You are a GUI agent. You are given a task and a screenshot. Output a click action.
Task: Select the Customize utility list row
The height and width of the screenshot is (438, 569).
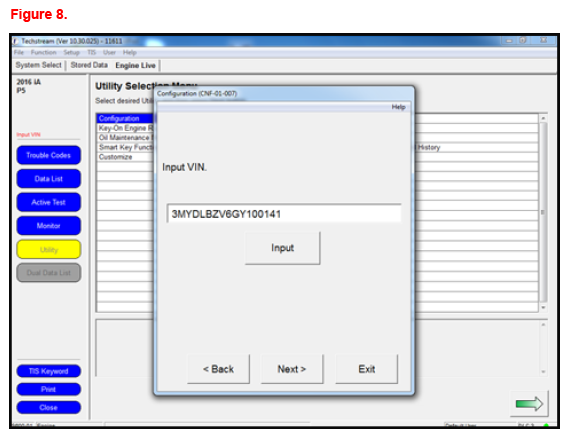126,157
